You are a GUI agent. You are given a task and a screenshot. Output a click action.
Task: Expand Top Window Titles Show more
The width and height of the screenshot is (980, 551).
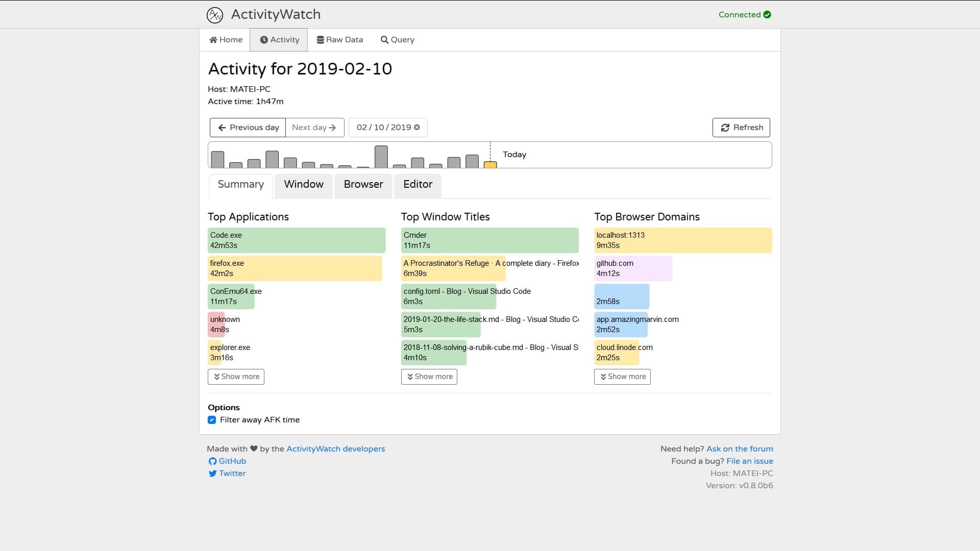tap(429, 376)
